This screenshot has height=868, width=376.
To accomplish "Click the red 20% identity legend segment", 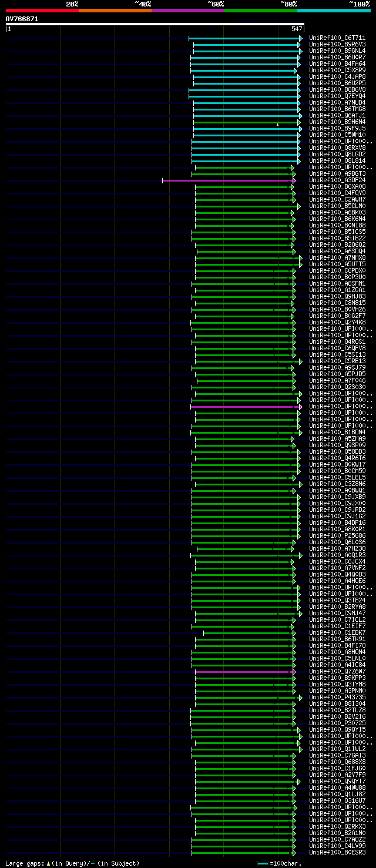I will [x=42, y=11].
